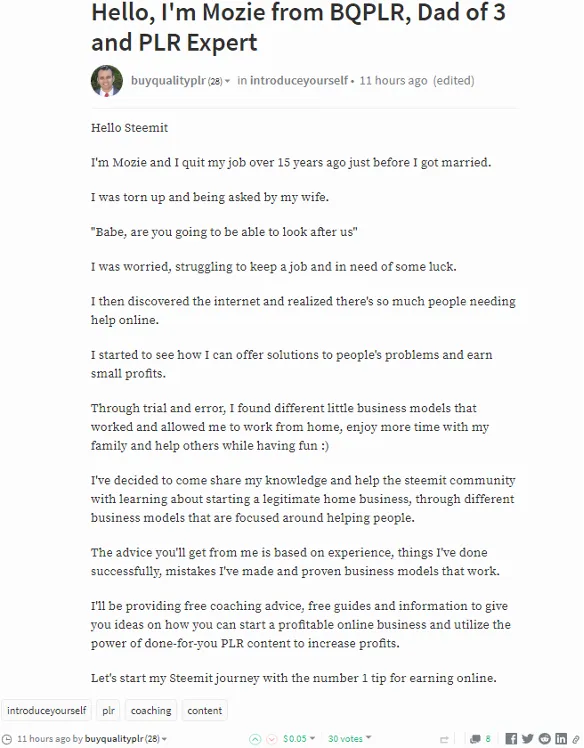Viewport: 584px width, 748px height.
Task: Share the post on Reddit
Action: click(545, 739)
